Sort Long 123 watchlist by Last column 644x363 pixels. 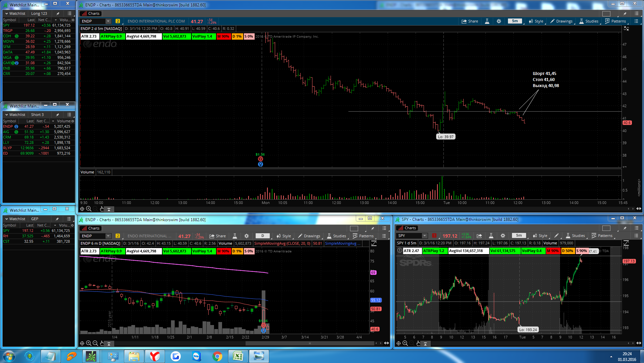[31, 20]
